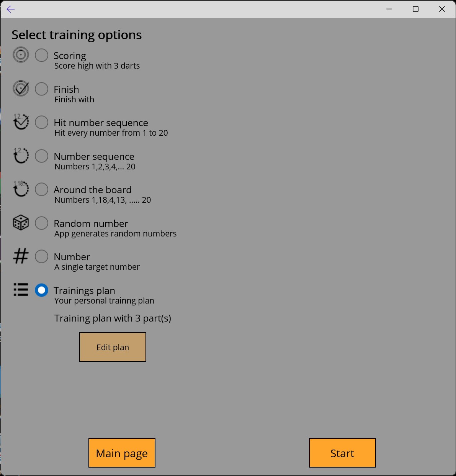This screenshot has height=476, width=456.
Task: Click the Trainings plan list icon
Action: click(x=21, y=290)
